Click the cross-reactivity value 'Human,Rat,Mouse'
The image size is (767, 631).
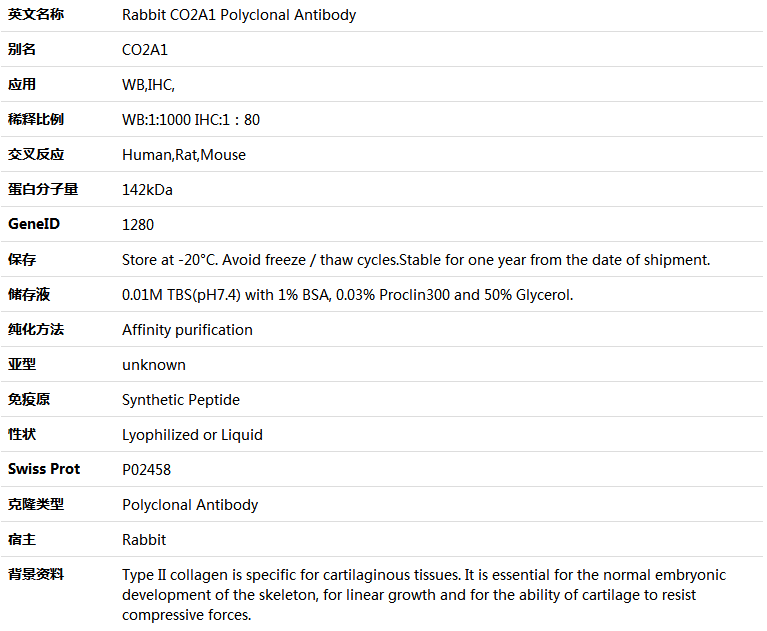tap(183, 155)
